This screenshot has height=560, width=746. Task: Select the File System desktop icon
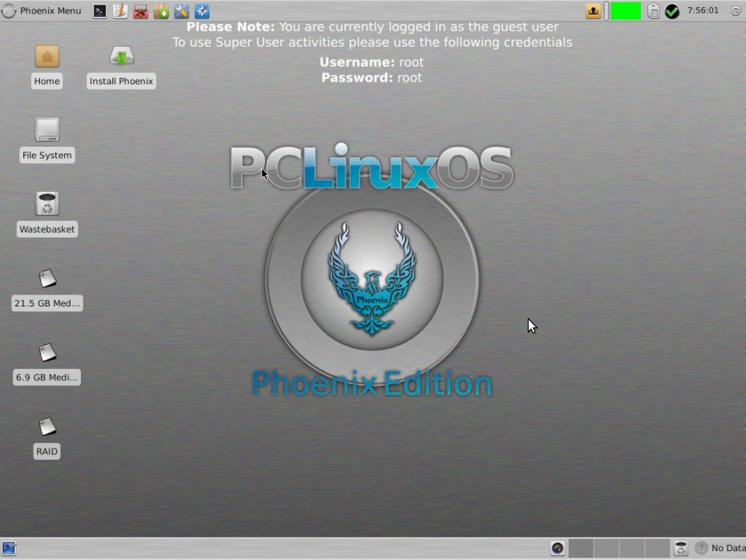(47, 140)
